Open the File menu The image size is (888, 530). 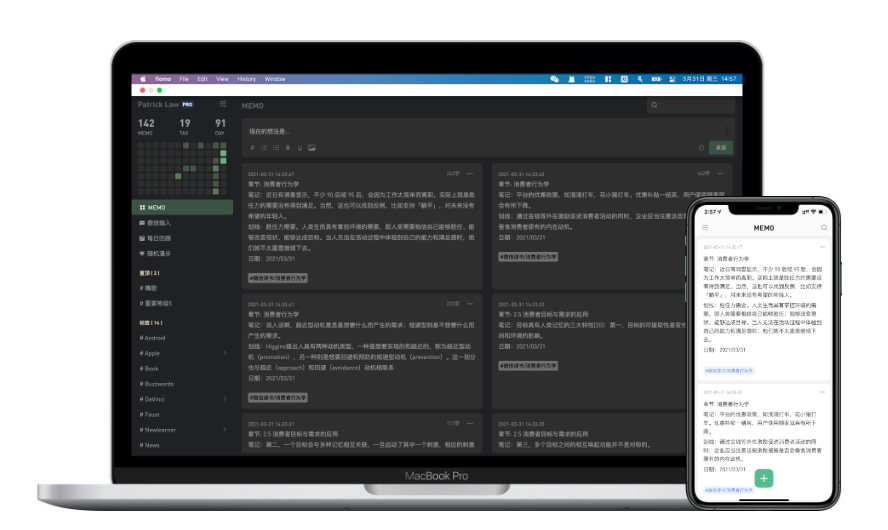tap(184, 79)
